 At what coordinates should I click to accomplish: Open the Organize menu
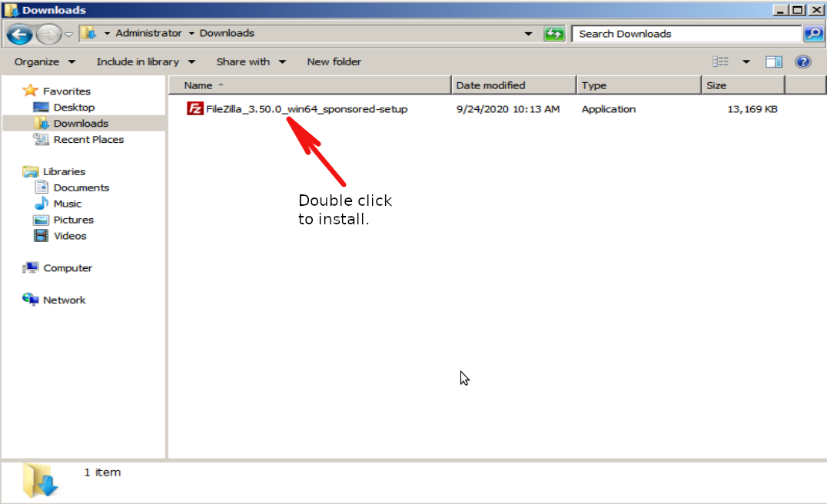click(45, 61)
